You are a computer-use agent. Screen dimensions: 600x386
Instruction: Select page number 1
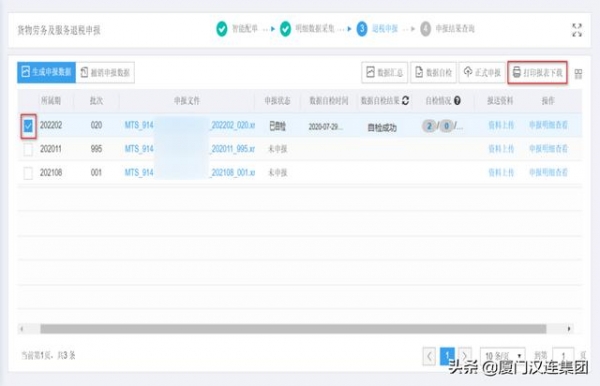click(447, 356)
